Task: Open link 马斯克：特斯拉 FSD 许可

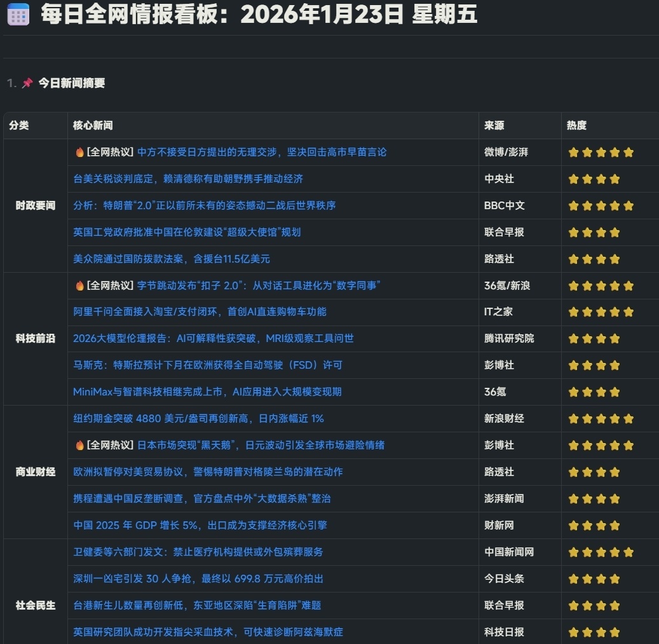Action: [208, 365]
